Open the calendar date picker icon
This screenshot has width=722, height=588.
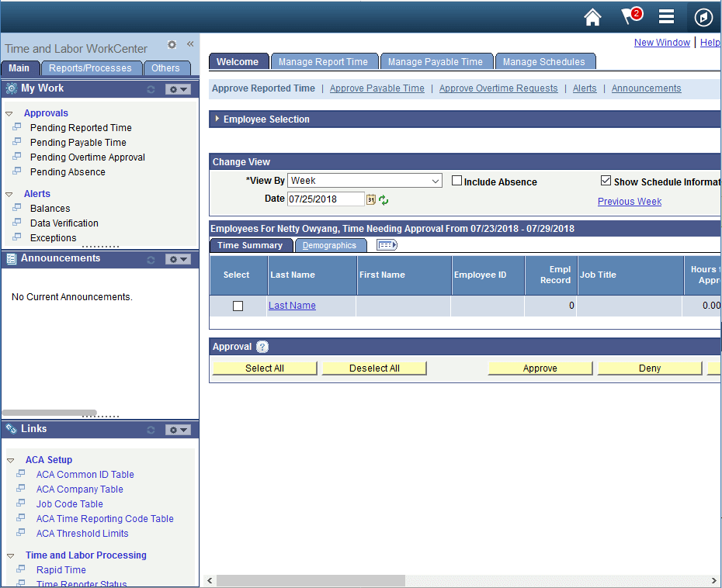[x=371, y=200]
